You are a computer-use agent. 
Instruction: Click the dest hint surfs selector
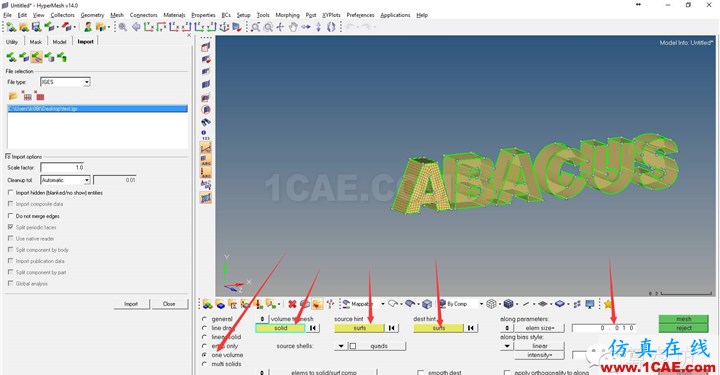point(439,328)
